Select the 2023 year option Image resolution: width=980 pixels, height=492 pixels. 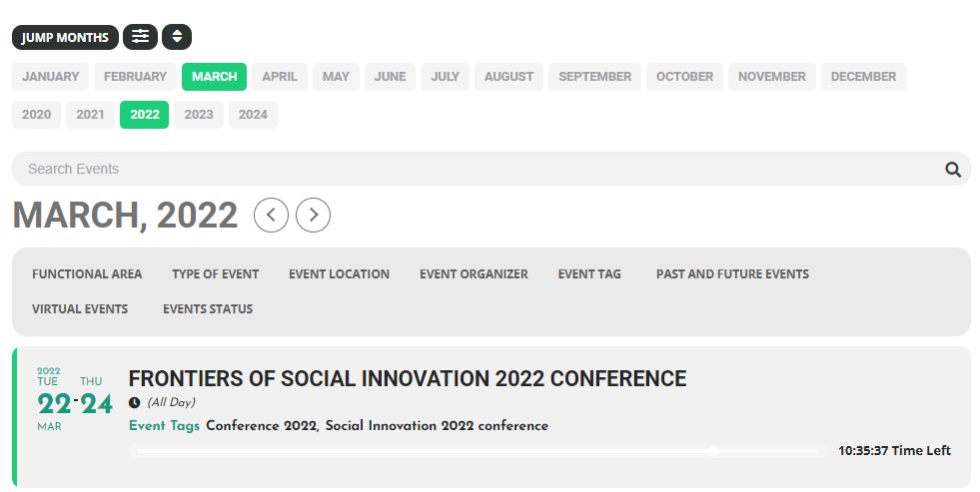(x=199, y=114)
